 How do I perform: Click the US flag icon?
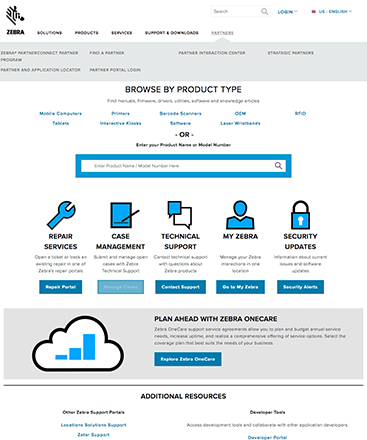pyautogui.click(x=314, y=12)
